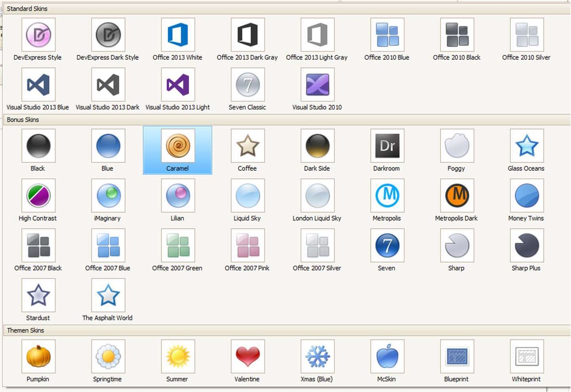Choose the Sharp skin icon
This screenshot has height=392, width=571.
[x=457, y=245]
